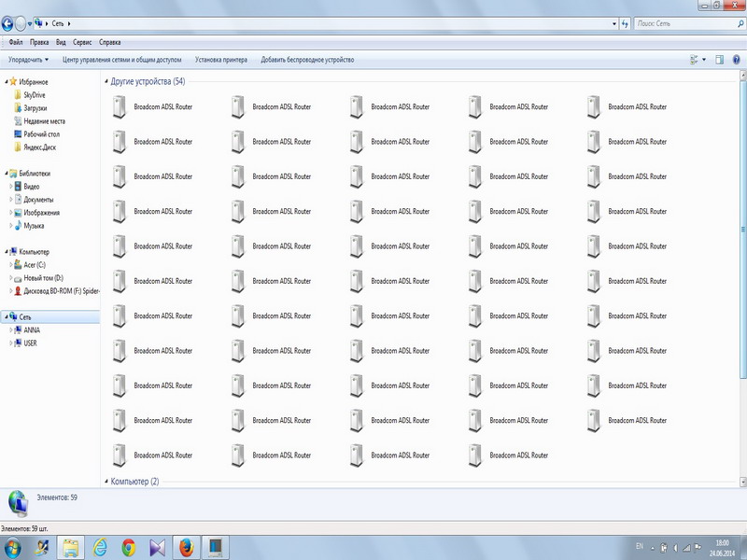Open Центр управления сетями и общим доступом
The width and height of the screenshot is (747, 560).
[122, 60]
